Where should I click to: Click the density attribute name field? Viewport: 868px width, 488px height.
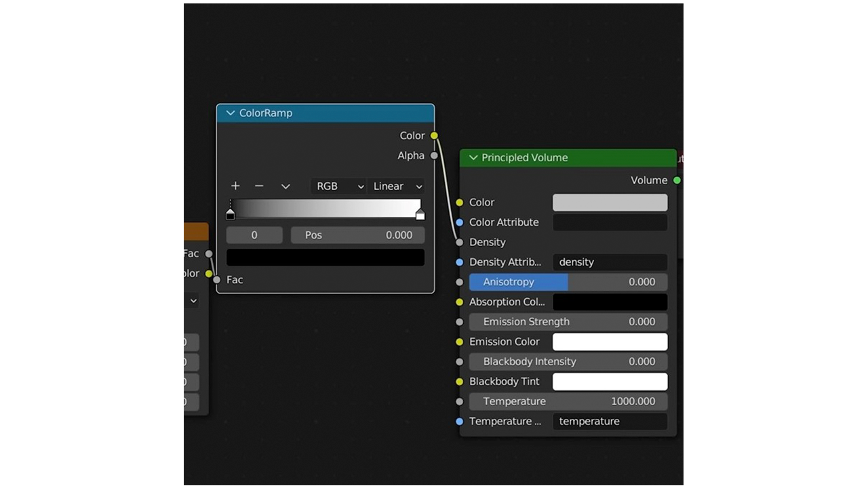click(610, 262)
